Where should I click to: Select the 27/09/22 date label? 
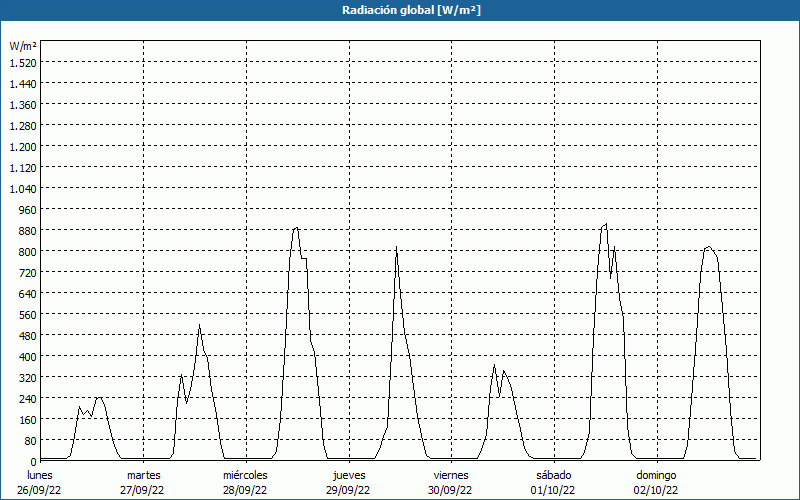tap(142, 490)
